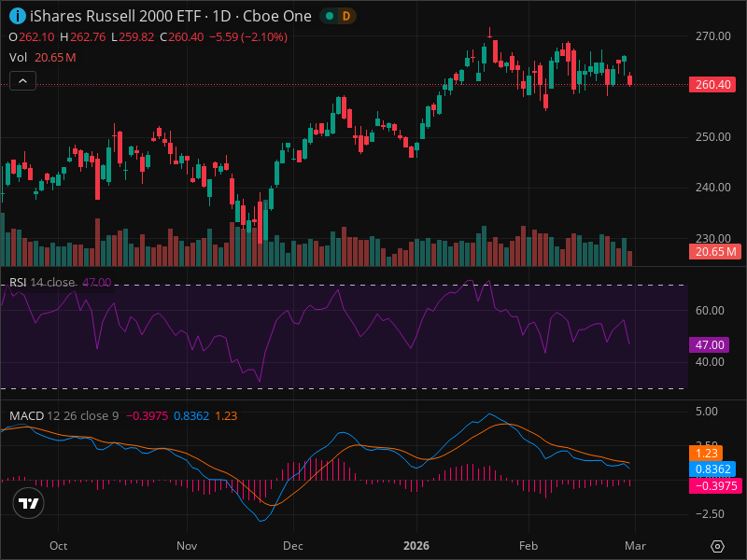Click the Feb label on the time axis

529,546
